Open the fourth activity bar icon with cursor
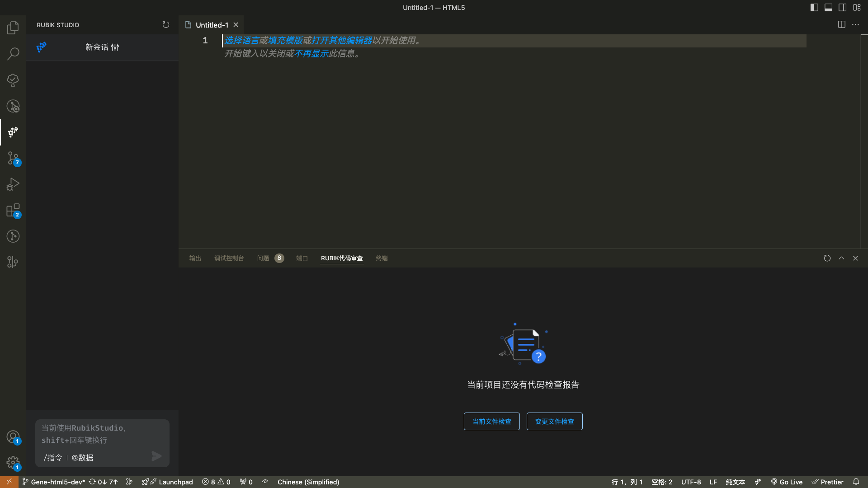The height and width of the screenshot is (488, 868). (13, 106)
